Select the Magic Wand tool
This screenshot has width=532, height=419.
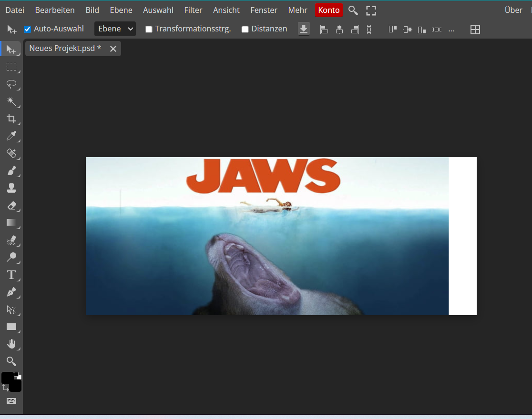pos(11,101)
